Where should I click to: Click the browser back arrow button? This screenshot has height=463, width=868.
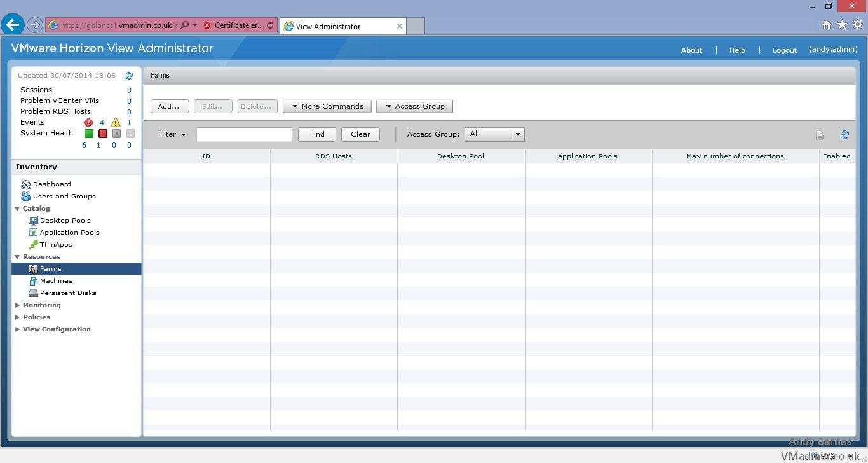pyautogui.click(x=13, y=25)
